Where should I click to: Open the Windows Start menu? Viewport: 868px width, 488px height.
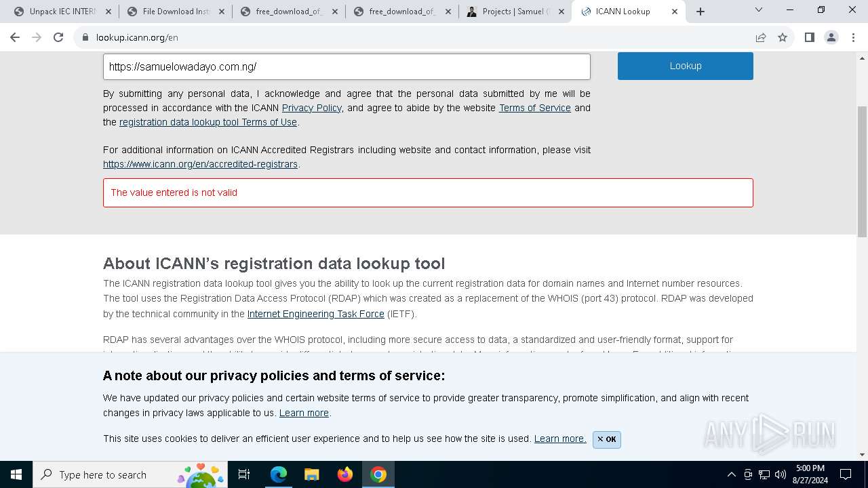pos(16,474)
